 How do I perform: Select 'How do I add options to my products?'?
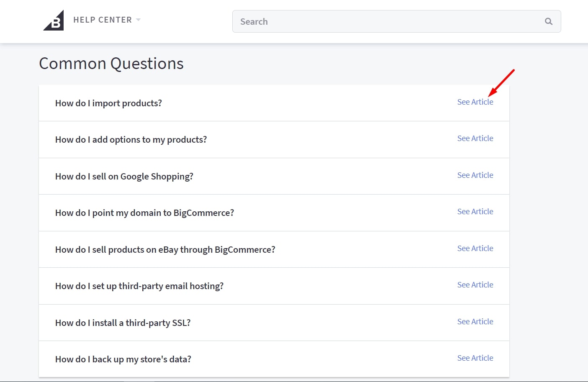tap(131, 140)
